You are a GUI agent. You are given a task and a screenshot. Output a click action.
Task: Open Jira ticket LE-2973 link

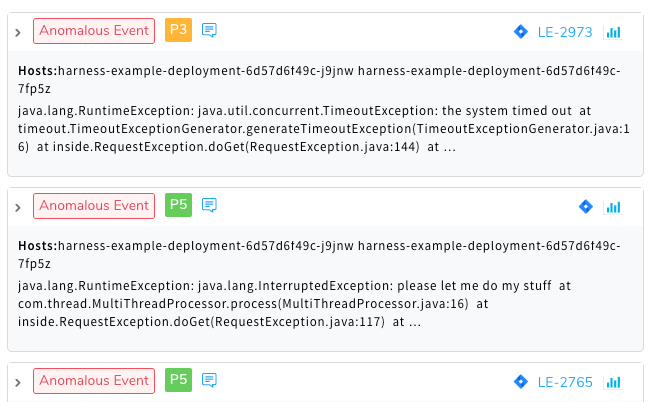tap(565, 32)
